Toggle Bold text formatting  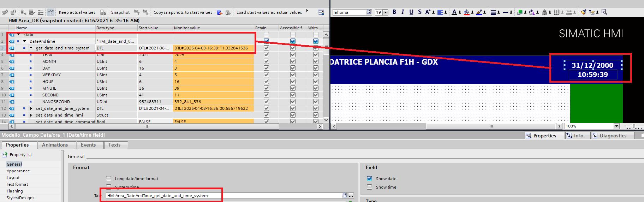pyautogui.click(x=394, y=12)
